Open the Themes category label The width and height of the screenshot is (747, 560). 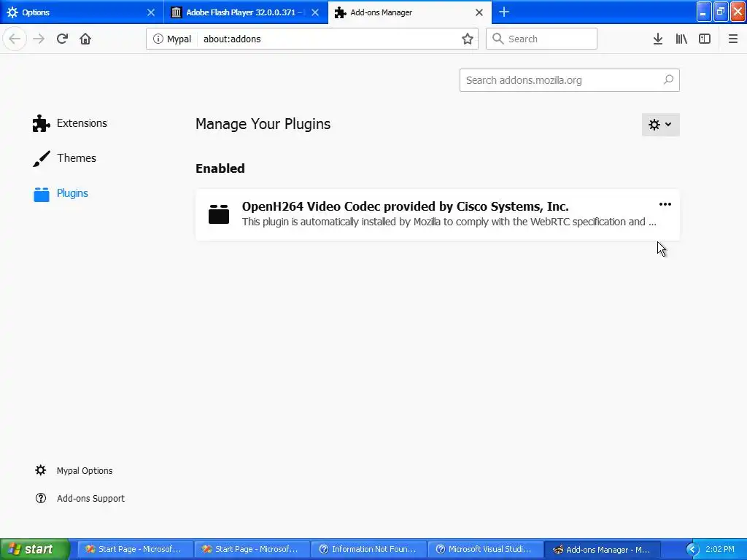(76, 158)
